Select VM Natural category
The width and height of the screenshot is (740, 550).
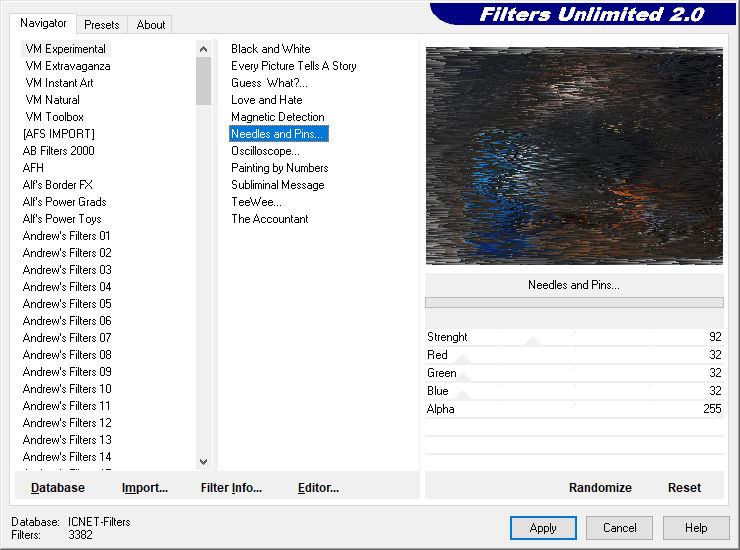pyautogui.click(x=52, y=100)
